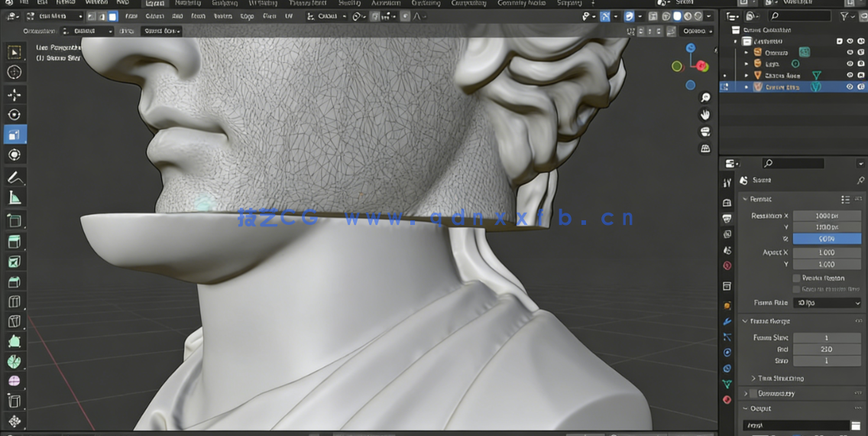Open the Render properties tab
The height and width of the screenshot is (436, 868).
[x=727, y=203]
